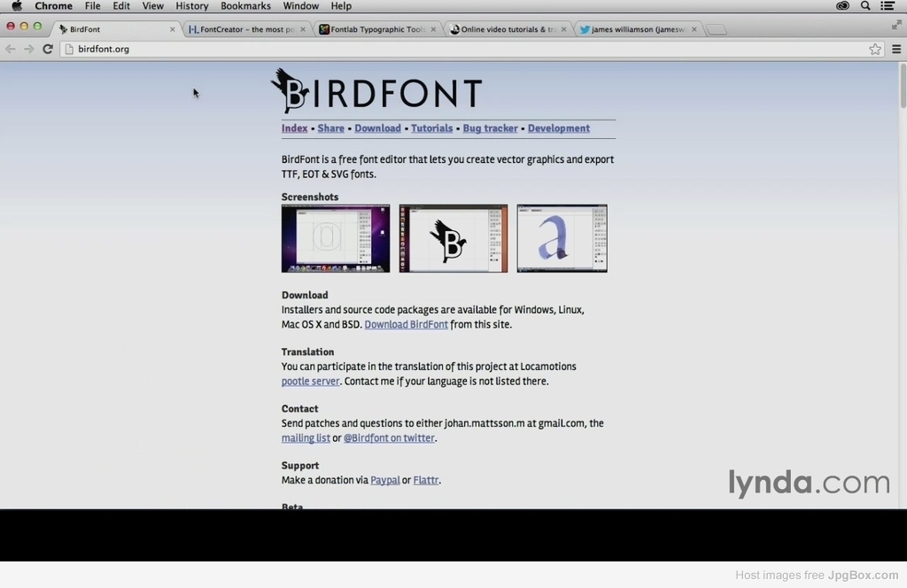Reload the page with the refresh icon
This screenshot has height=588, width=907.
pyautogui.click(x=48, y=49)
